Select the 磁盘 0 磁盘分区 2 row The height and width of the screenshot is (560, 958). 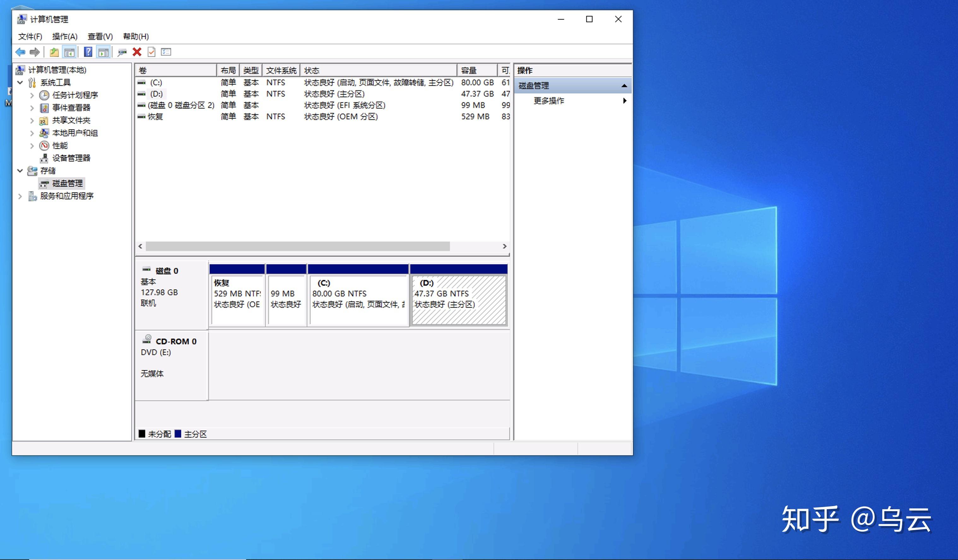click(x=322, y=105)
